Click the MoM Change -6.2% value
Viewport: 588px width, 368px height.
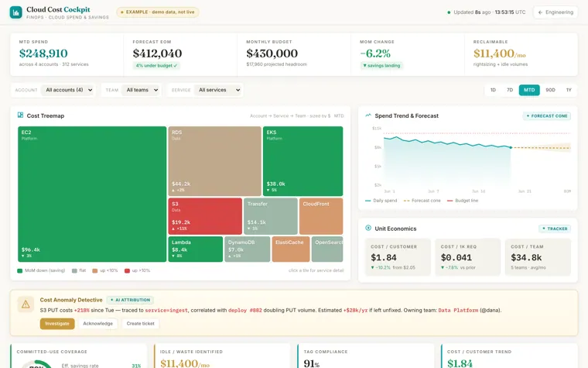(x=375, y=53)
